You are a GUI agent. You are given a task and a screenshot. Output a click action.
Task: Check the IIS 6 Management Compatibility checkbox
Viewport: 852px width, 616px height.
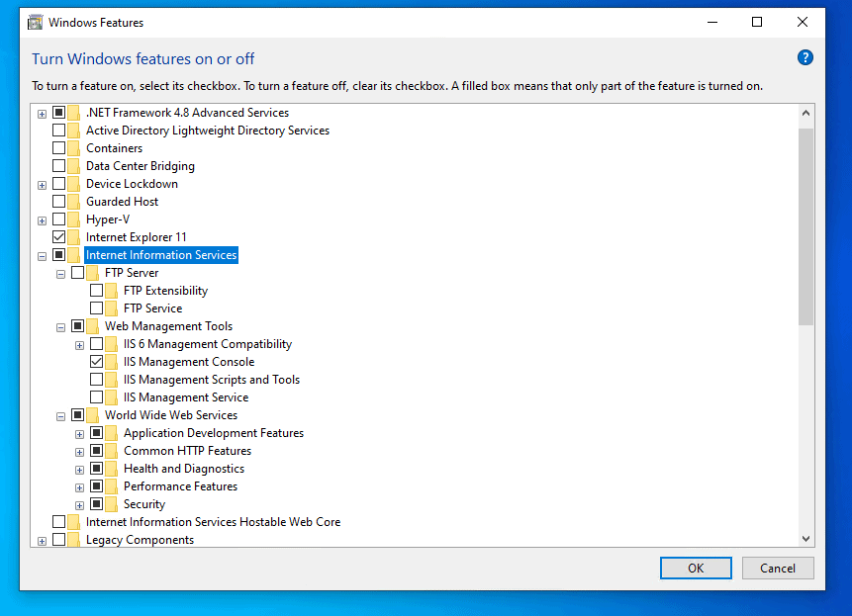tap(96, 343)
